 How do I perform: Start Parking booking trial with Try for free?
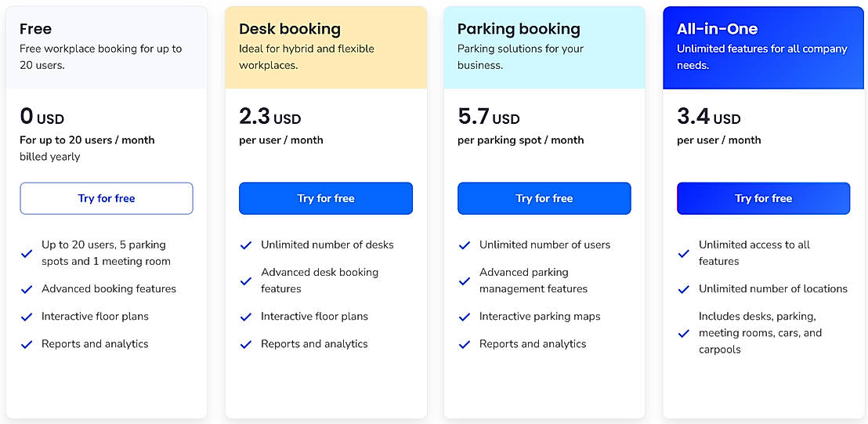[544, 198]
